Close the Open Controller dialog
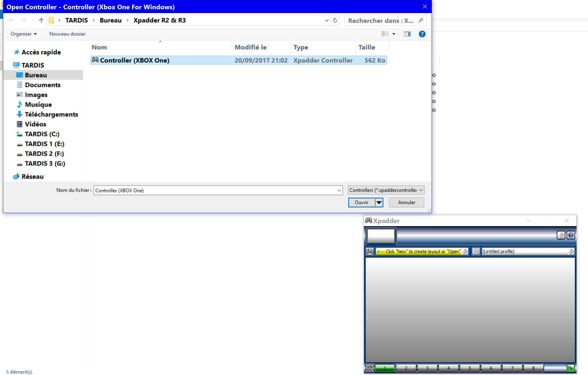This screenshot has height=375, width=588. point(425,7)
